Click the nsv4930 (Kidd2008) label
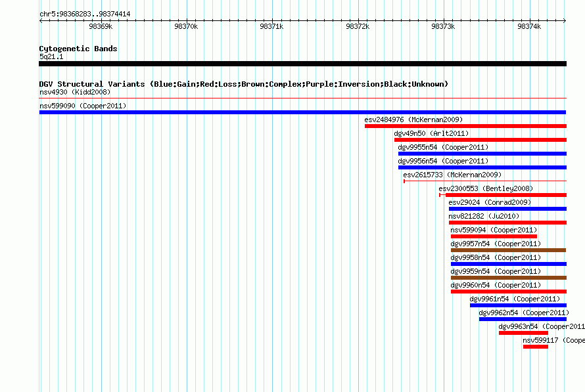585x392 pixels. point(75,92)
